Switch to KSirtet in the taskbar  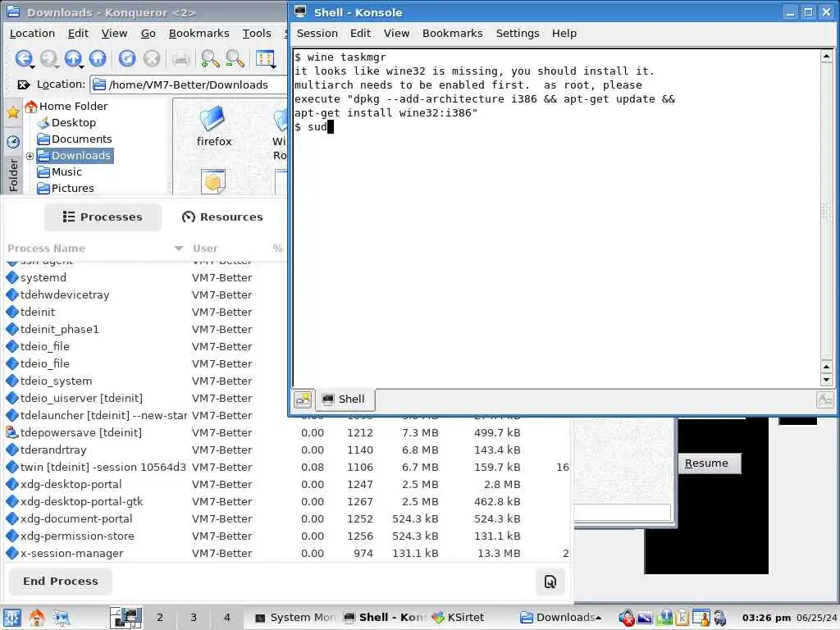pyautogui.click(x=458, y=617)
